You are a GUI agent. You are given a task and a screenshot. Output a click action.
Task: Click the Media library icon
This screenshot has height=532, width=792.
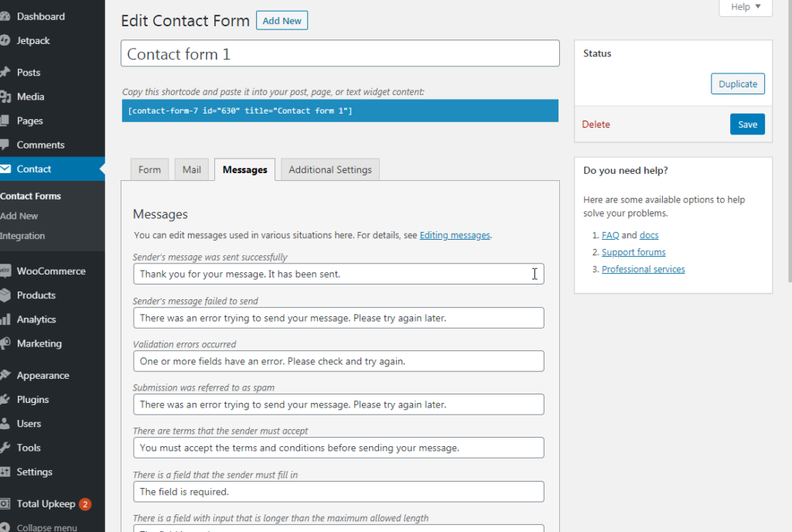[5, 97]
